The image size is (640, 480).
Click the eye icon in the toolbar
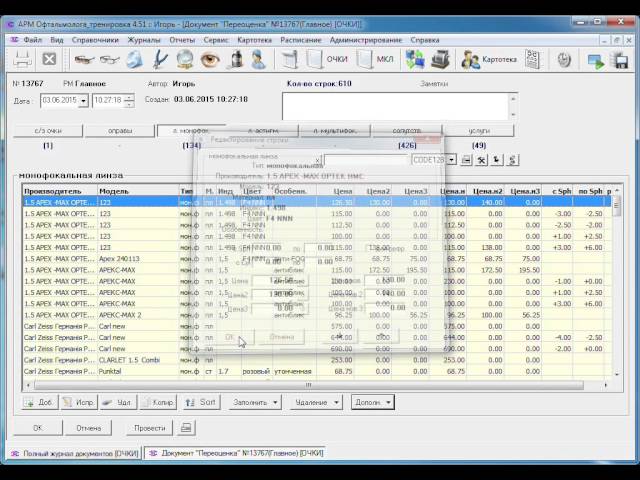[210, 60]
